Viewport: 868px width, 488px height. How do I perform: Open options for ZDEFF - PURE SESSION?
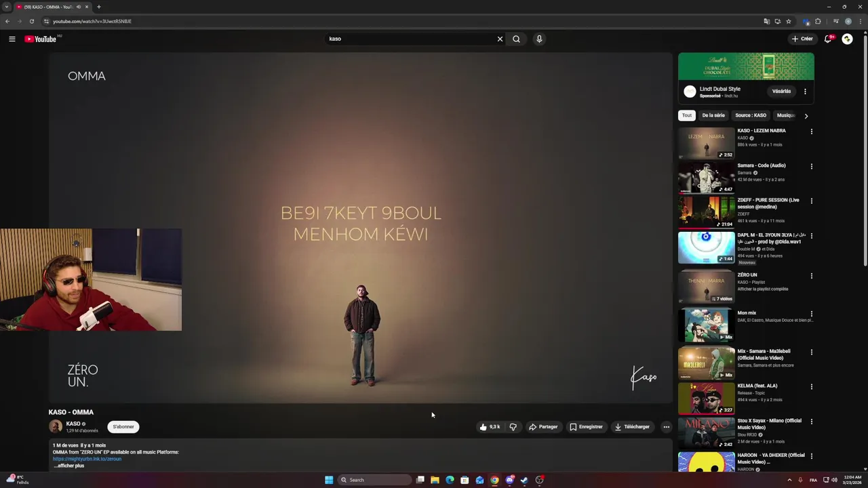coord(811,201)
